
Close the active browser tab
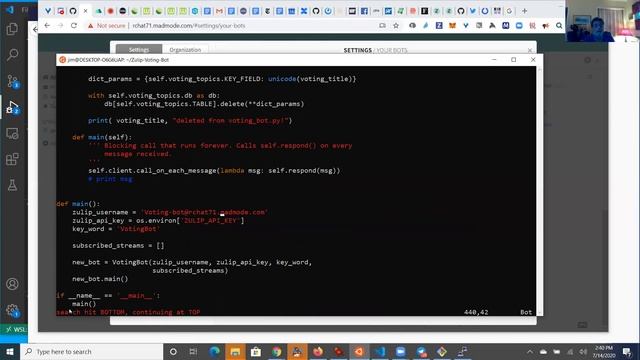85,11
